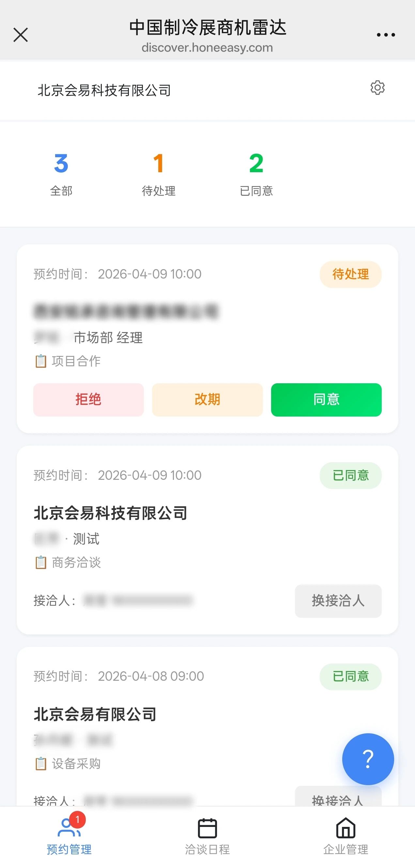The image size is (415, 868).
Task: Open the three-dot more options menu
Action: pyautogui.click(x=386, y=35)
